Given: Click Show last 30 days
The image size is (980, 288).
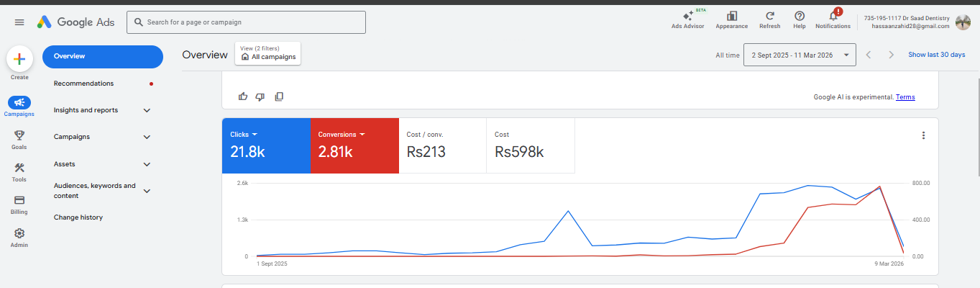Looking at the screenshot, I should 936,55.
